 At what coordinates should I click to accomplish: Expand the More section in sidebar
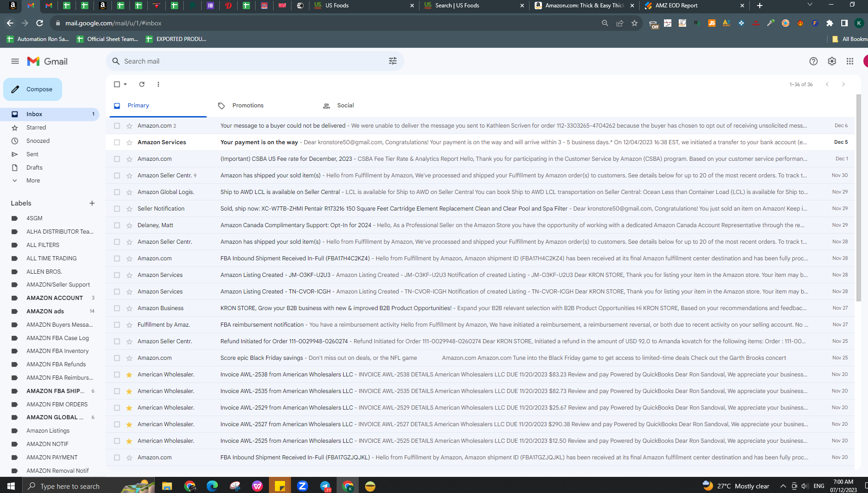point(33,181)
